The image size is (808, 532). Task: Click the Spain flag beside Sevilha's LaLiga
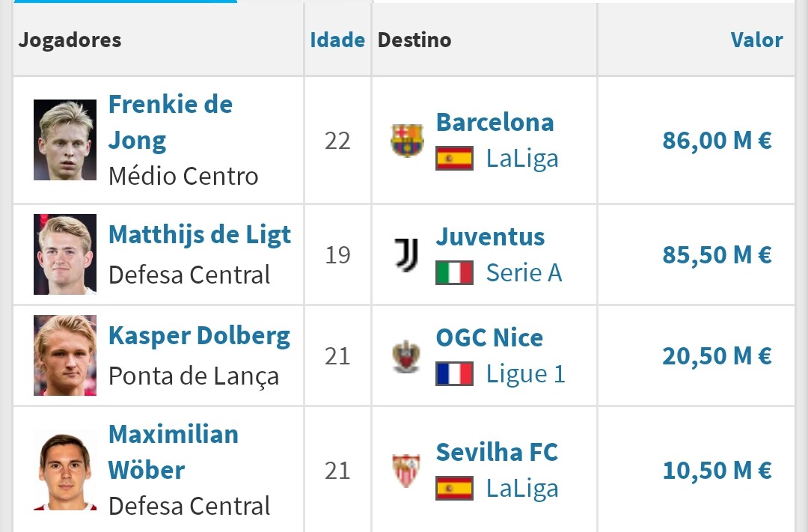(455, 488)
